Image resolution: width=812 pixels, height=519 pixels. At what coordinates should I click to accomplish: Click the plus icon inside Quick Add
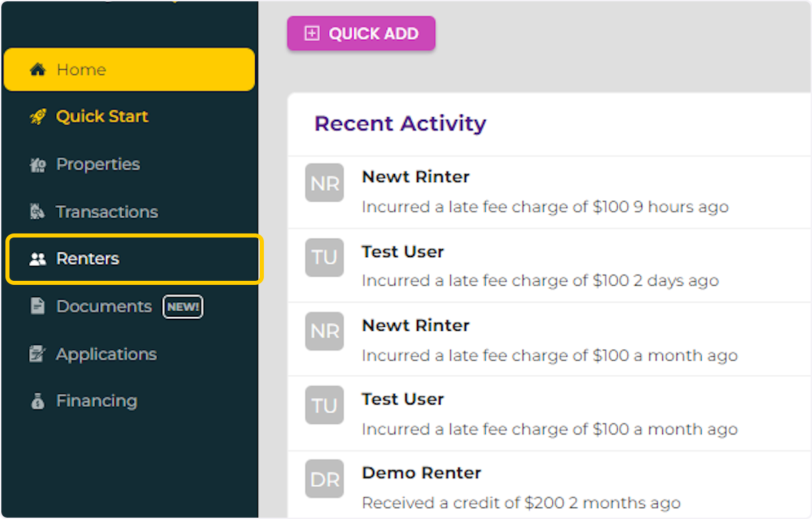[x=311, y=32]
